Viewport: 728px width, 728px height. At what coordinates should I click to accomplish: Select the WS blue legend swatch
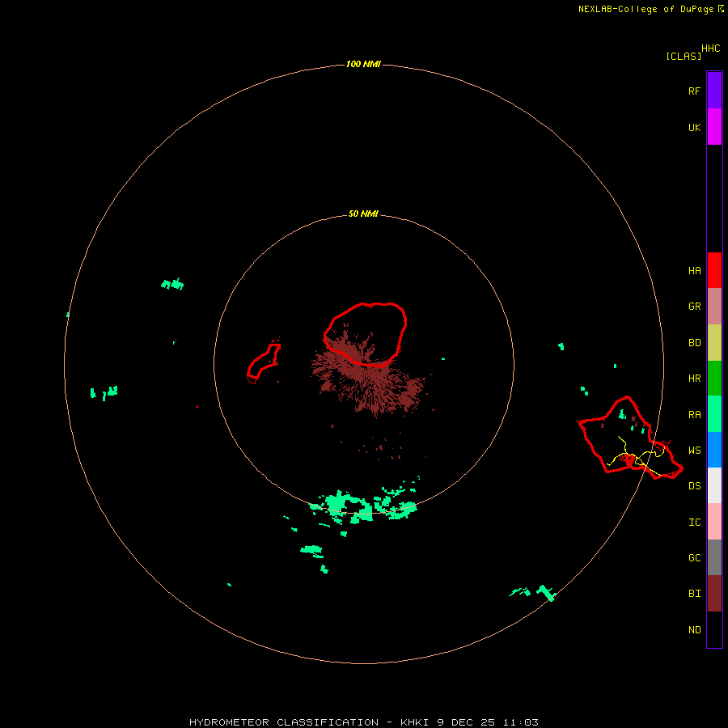714,450
